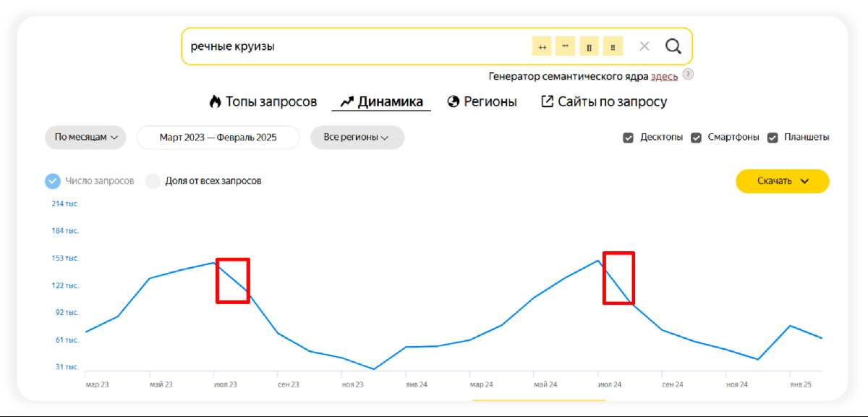868x417 pixels.
Task: Toggle the "Планшеты" checkbox
Action: (x=773, y=138)
